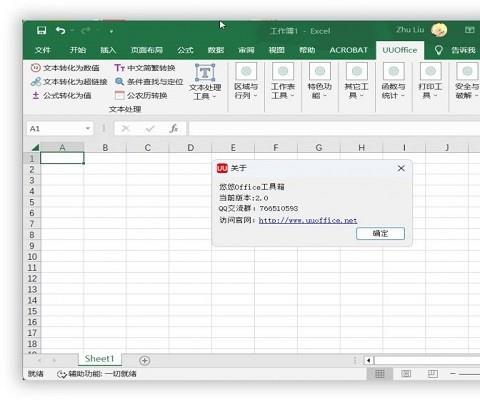The width and height of the screenshot is (480, 400).
Task: Switch to the 帮助 ribbon tab
Action: point(307,50)
